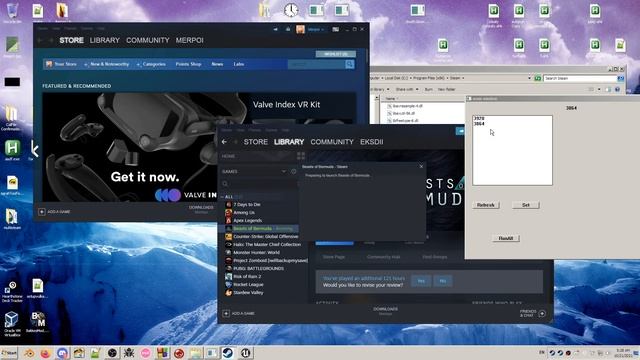The image size is (640, 360).
Task: Click the Search Steam field in Explorer
Action: click(580, 78)
